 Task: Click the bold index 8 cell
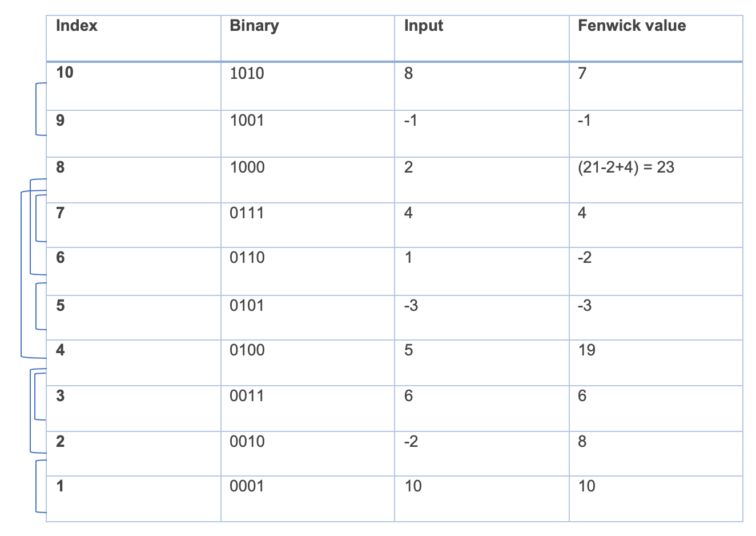(61, 167)
